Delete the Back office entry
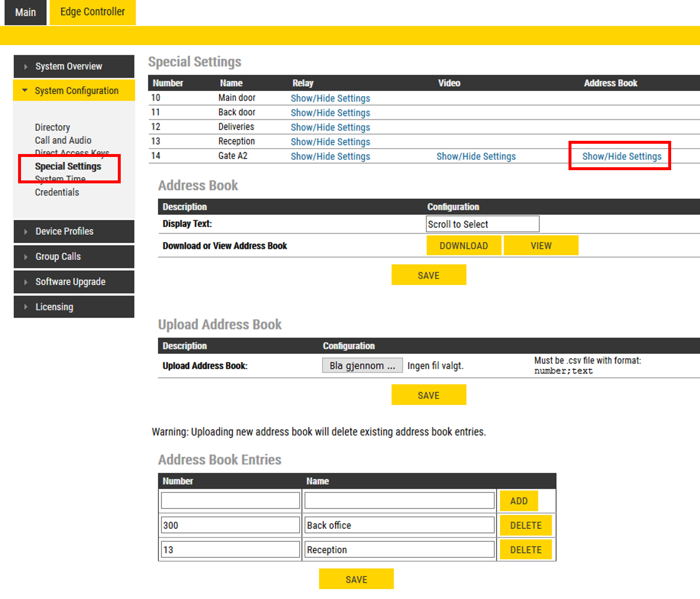The image size is (700, 599). 525,526
